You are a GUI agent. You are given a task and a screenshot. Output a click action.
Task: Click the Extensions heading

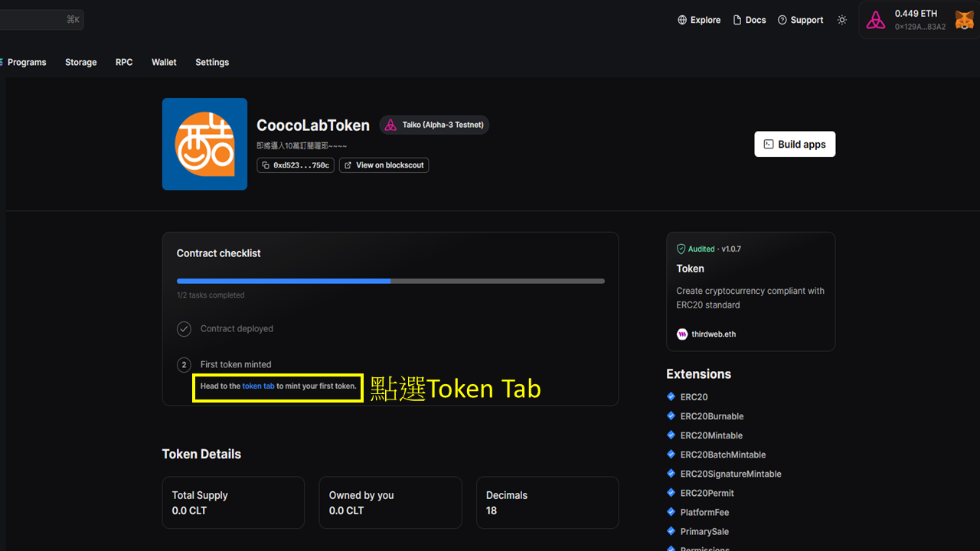tap(699, 374)
